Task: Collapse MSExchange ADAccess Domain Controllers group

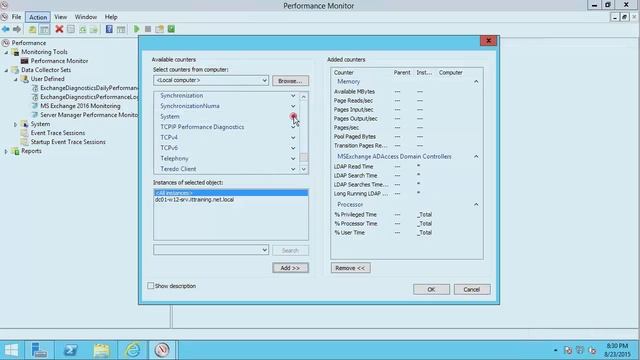Action: pyautogui.click(x=476, y=157)
